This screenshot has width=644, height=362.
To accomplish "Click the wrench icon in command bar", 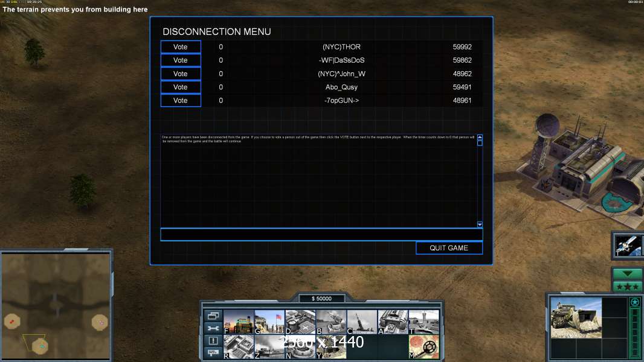I will point(213,328).
